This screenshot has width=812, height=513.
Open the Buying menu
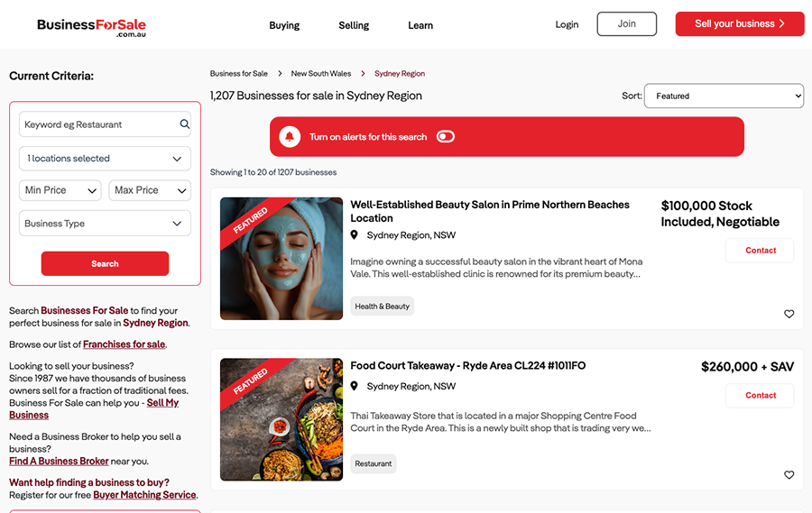click(284, 25)
